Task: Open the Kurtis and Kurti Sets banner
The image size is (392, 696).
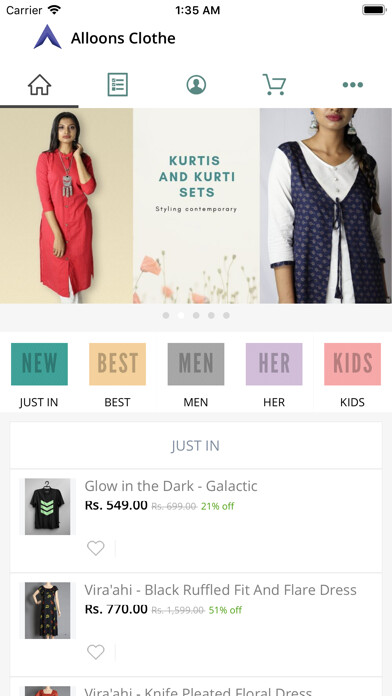Action: pos(196,206)
